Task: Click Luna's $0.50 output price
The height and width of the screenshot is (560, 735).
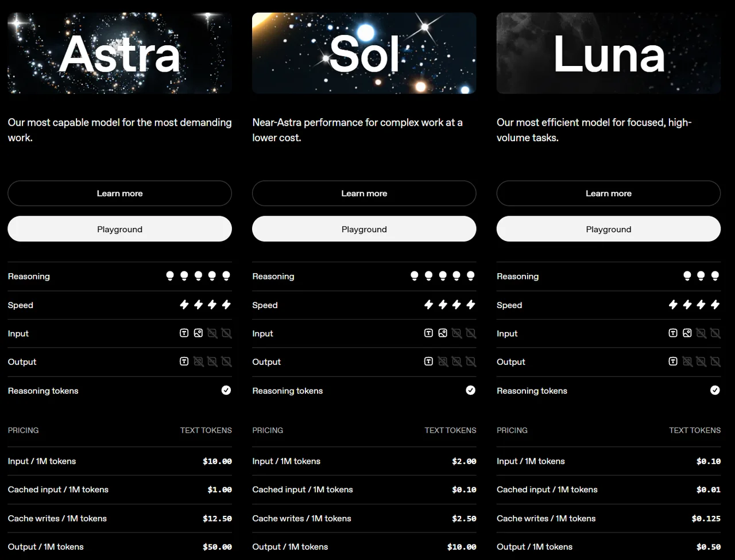Action: tap(709, 547)
